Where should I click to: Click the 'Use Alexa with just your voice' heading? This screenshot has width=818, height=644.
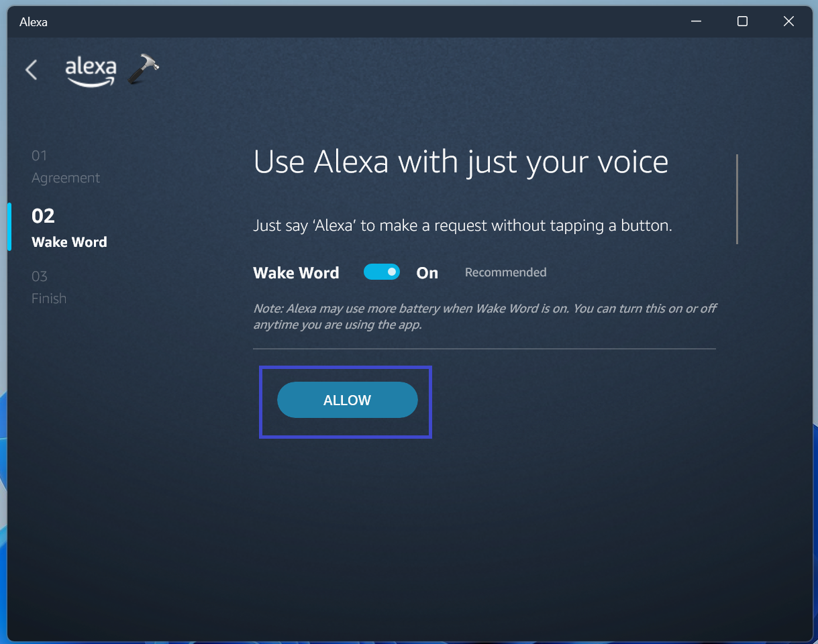click(461, 163)
